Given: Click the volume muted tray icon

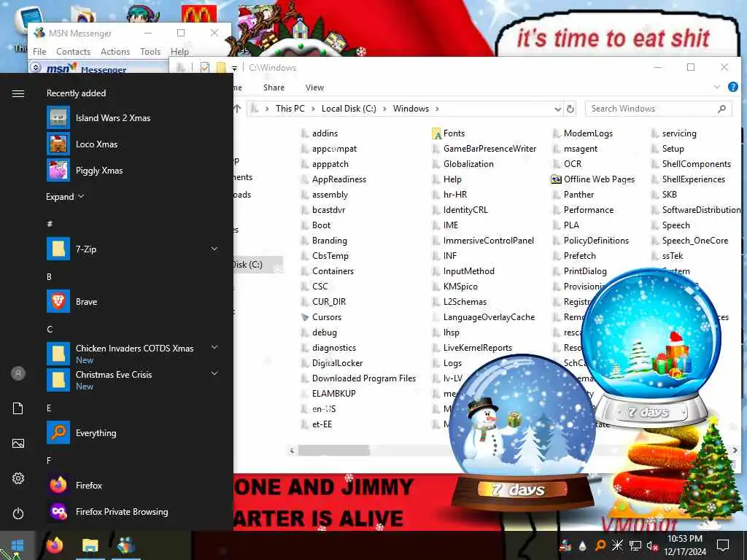Looking at the screenshot, I should coord(652,545).
